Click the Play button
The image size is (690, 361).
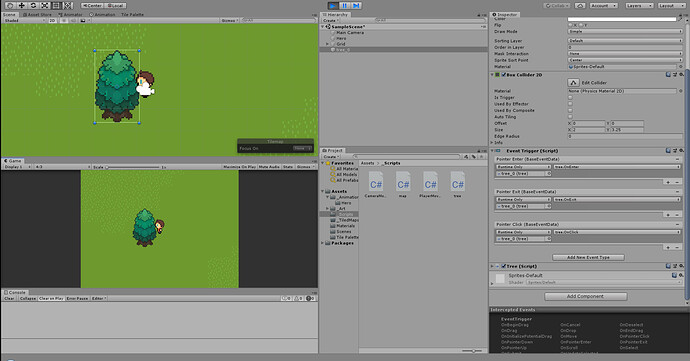click(x=333, y=6)
